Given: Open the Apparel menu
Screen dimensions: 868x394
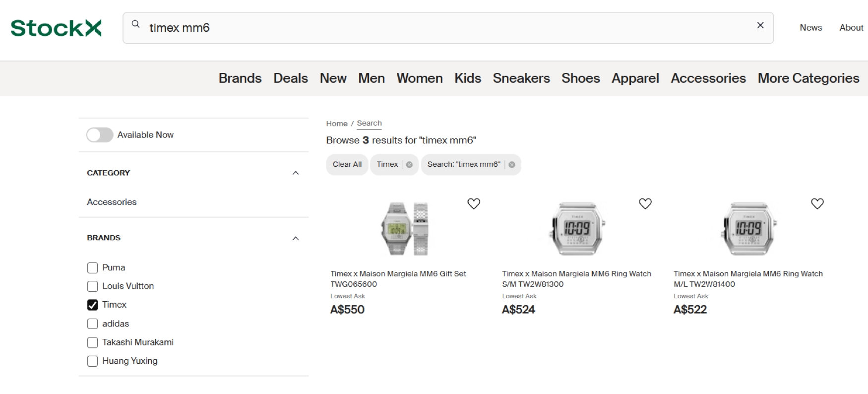Looking at the screenshot, I should (x=635, y=78).
